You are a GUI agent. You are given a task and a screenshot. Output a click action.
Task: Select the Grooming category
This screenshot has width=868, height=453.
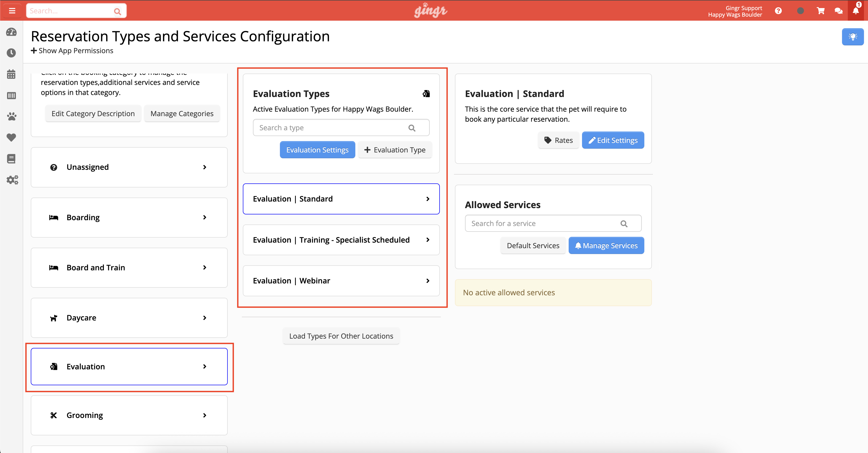[x=129, y=415]
